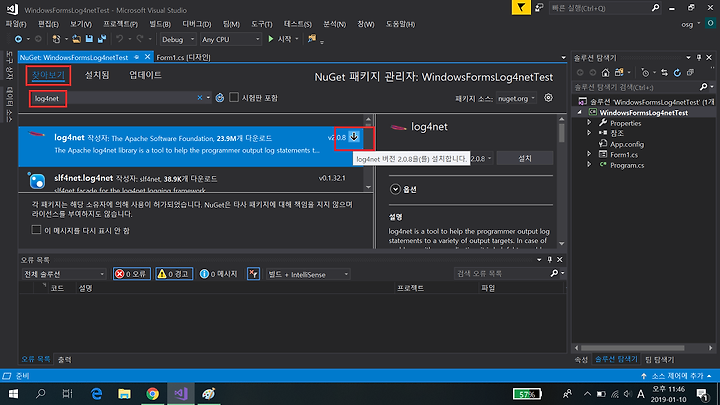This screenshot has height=405, width=720.
Task: Click the feedback notification flag icon
Action: click(521, 8)
